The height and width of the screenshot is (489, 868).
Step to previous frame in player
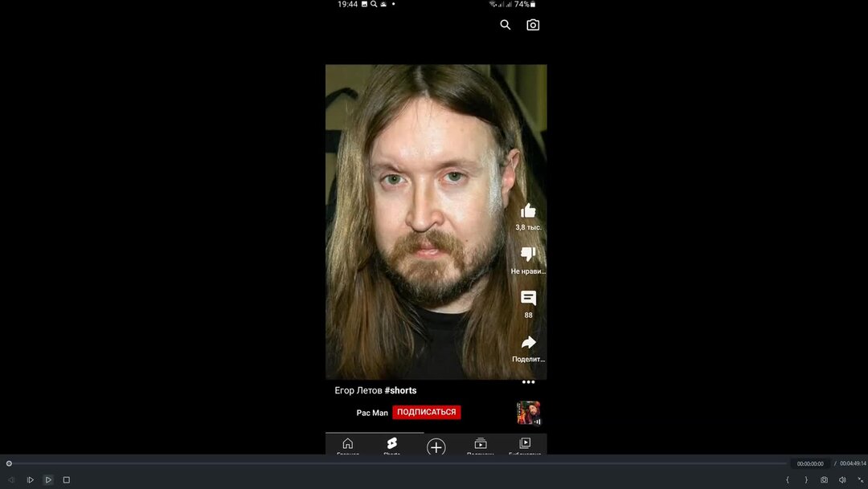(x=11, y=479)
